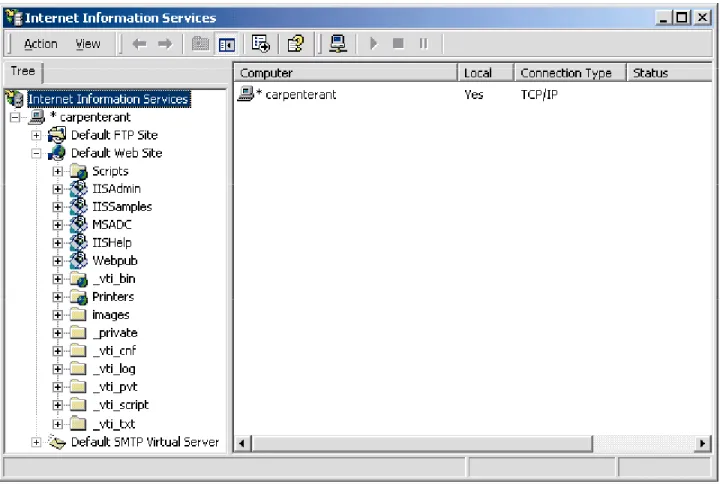This screenshot has width=720, height=484.
Task: Click the horizontal scrollbar right arrow
Action: click(702, 444)
